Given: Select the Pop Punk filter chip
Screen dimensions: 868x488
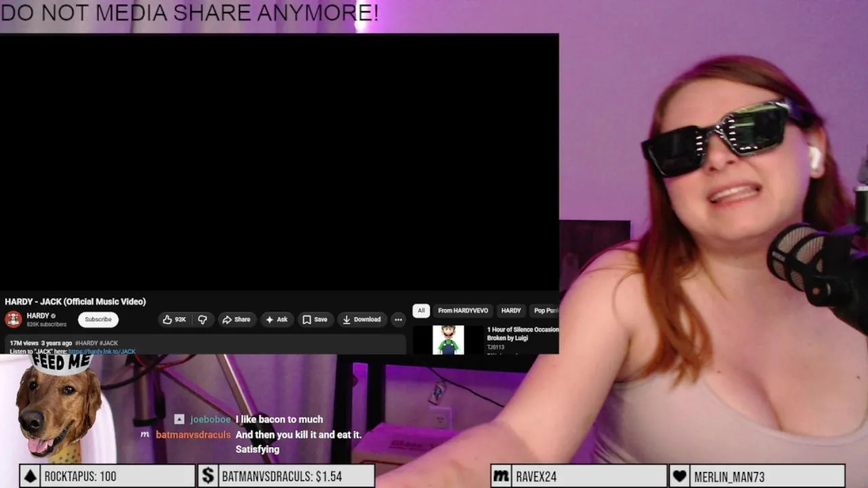Looking at the screenshot, I should (x=545, y=310).
